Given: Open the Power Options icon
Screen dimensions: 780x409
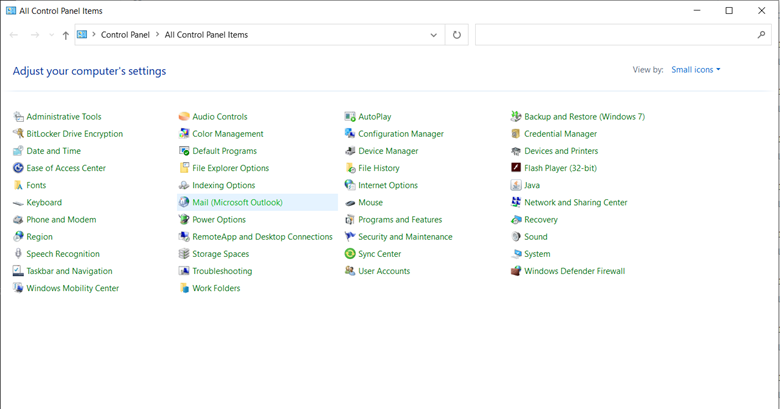Looking at the screenshot, I should (x=184, y=219).
